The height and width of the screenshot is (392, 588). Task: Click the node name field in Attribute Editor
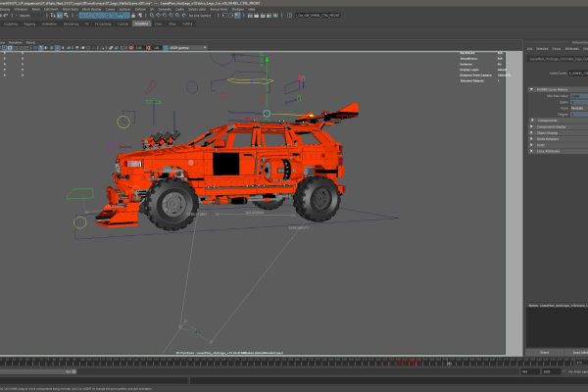pyautogui.click(x=578, y=73)
